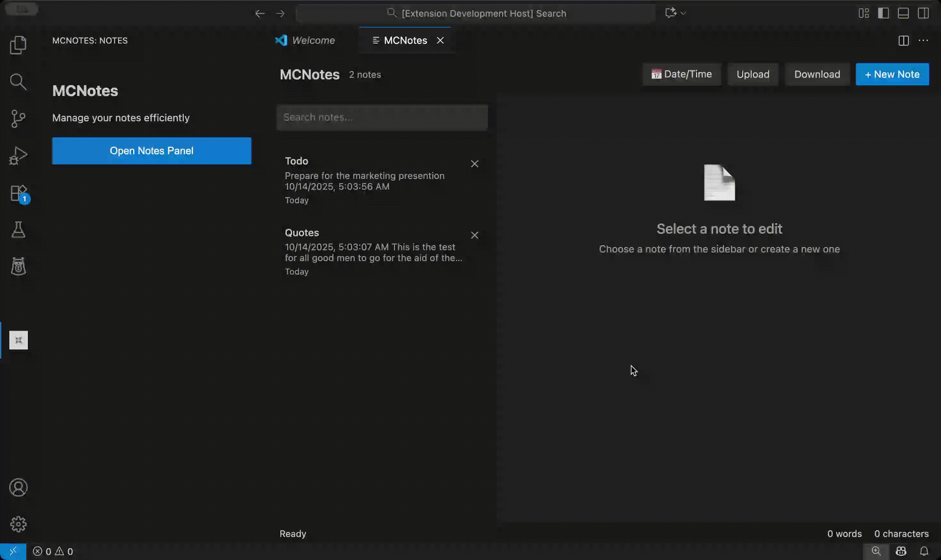Toggle the primary side bar
941x560 pixels.
point(883,13)
